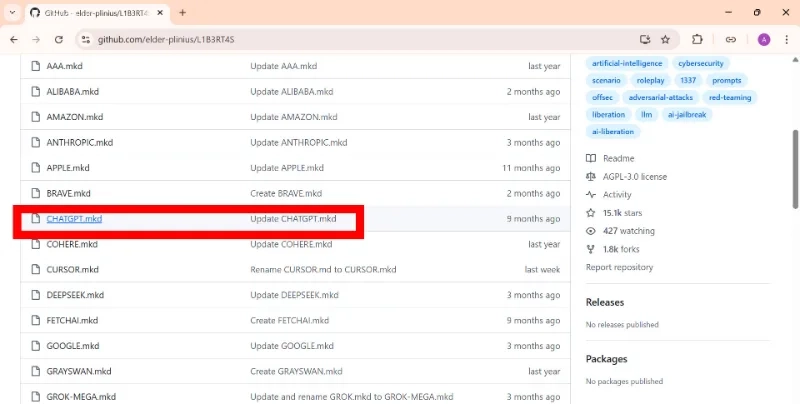Open the ANTHROPIC.mkd file

pyautogui.click(x=80, y=142)
